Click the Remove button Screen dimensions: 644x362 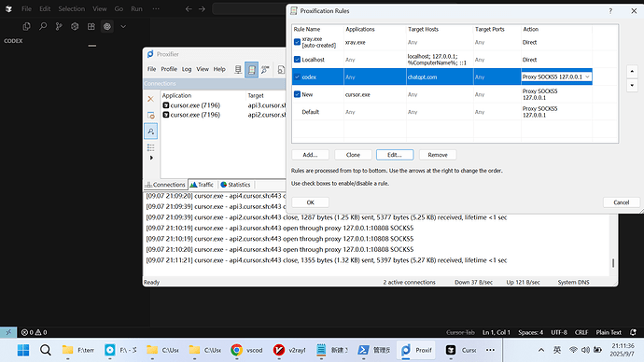coord(438,155)
